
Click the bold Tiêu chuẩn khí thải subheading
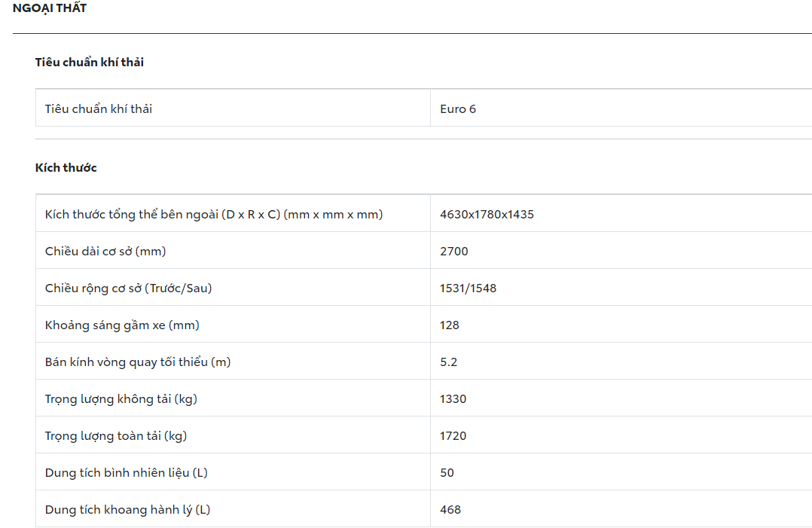tap(89, 63)
